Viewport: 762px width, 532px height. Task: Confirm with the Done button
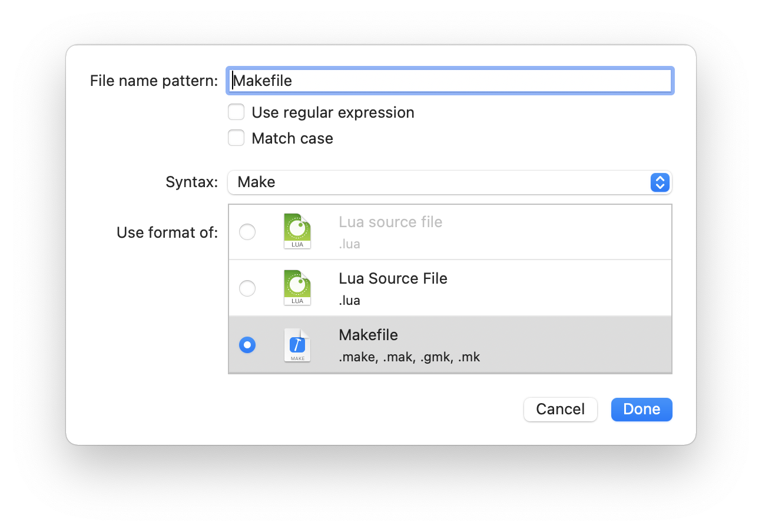click(642, 410)
